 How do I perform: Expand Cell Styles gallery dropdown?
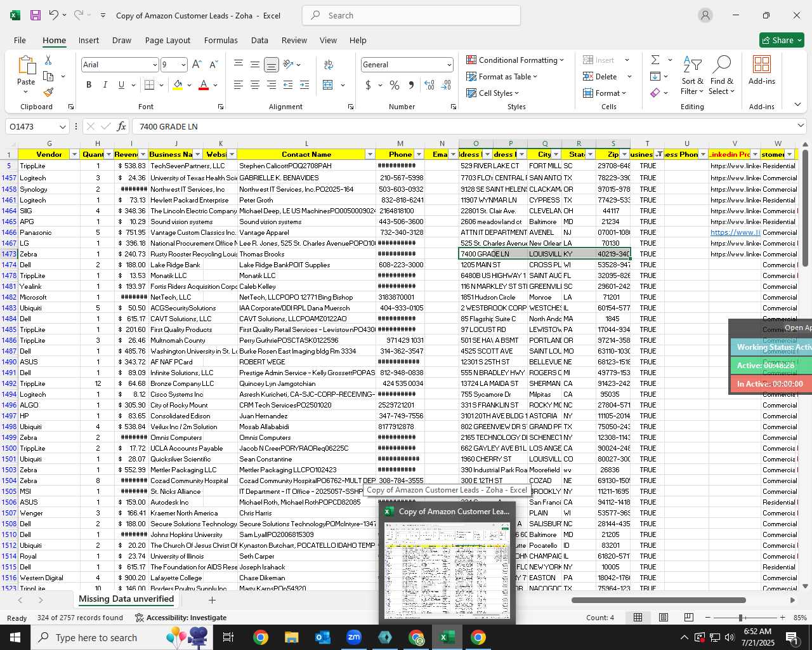(x=493, y=93)
